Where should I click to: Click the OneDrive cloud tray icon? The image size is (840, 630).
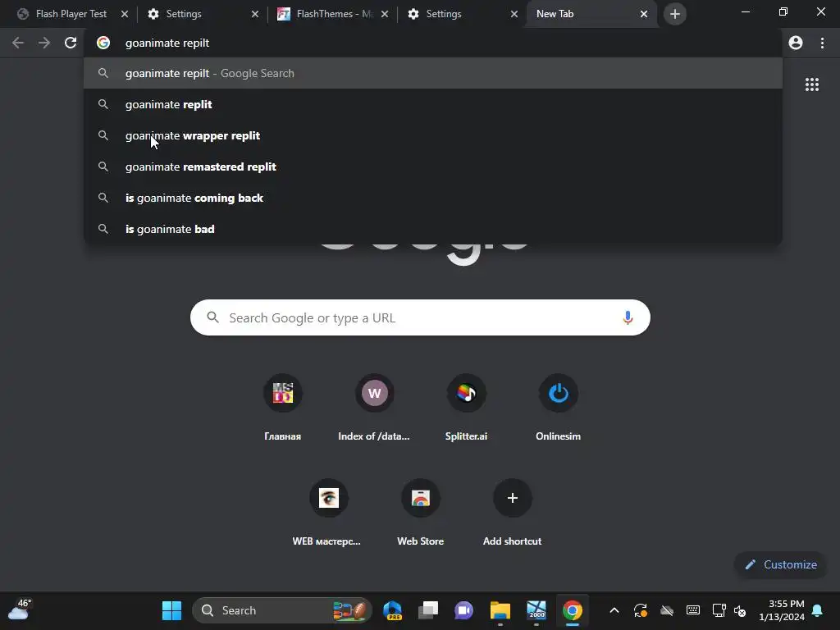click(x=666, y=610)
